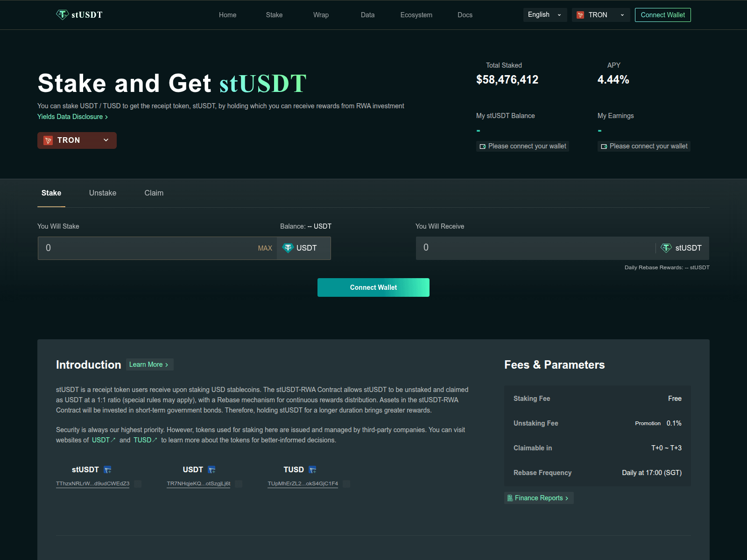Click the TRON logo in the header network selector

tap(580, 15)
